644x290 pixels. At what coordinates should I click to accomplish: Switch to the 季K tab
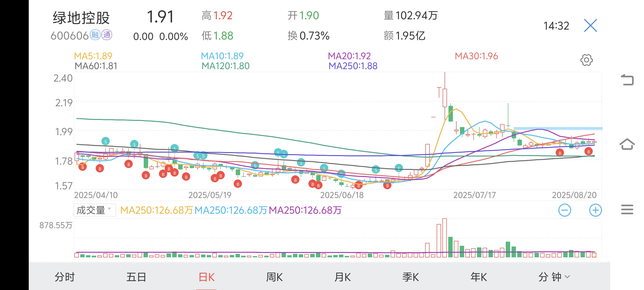coord(411,277)
